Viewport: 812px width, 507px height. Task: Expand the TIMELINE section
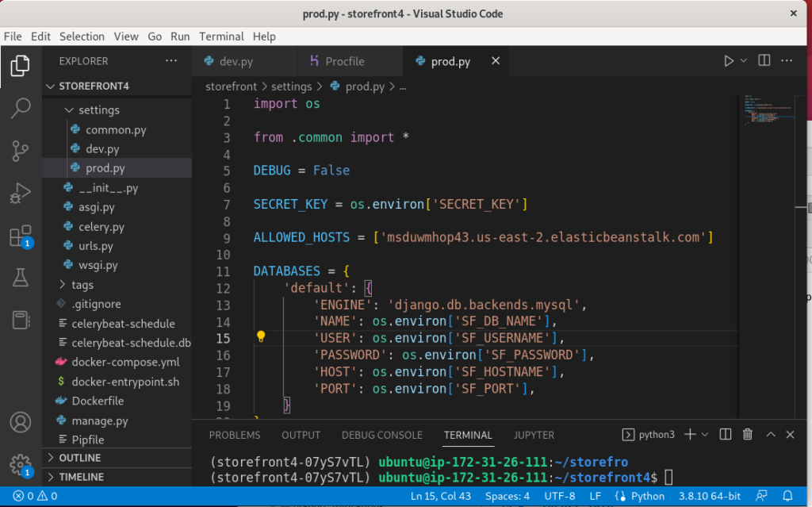point(82,477)
